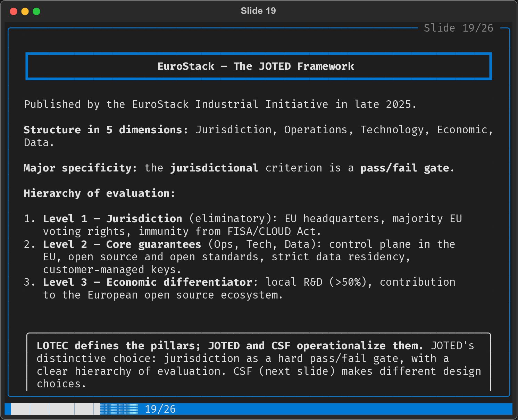Close the Slide 19 window
The height and width of the screenshot is (420, 518).
14,11
